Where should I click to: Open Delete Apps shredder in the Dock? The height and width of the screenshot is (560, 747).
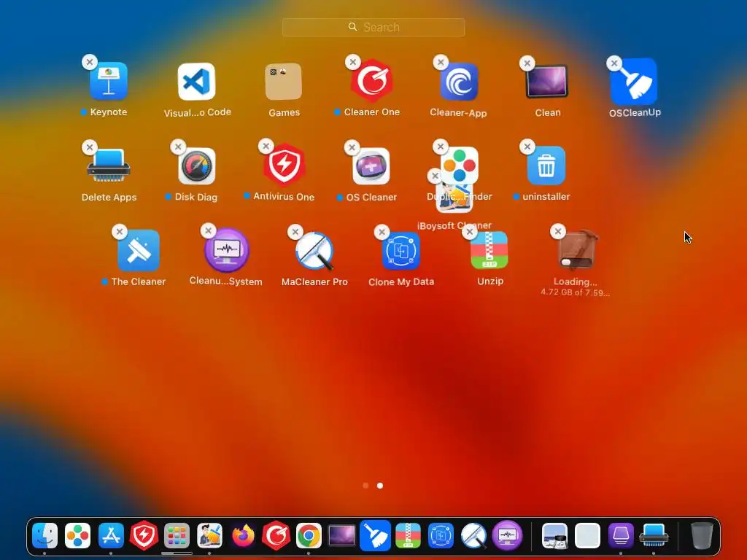pos(654,536)
